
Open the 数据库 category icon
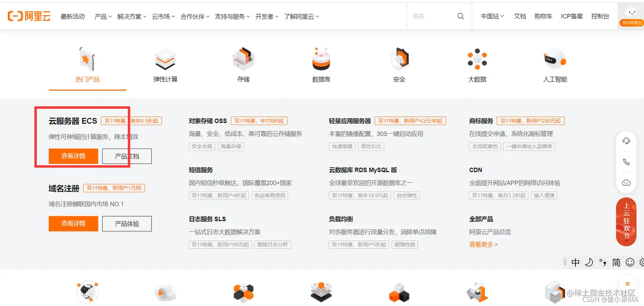(x=321, y=61)
